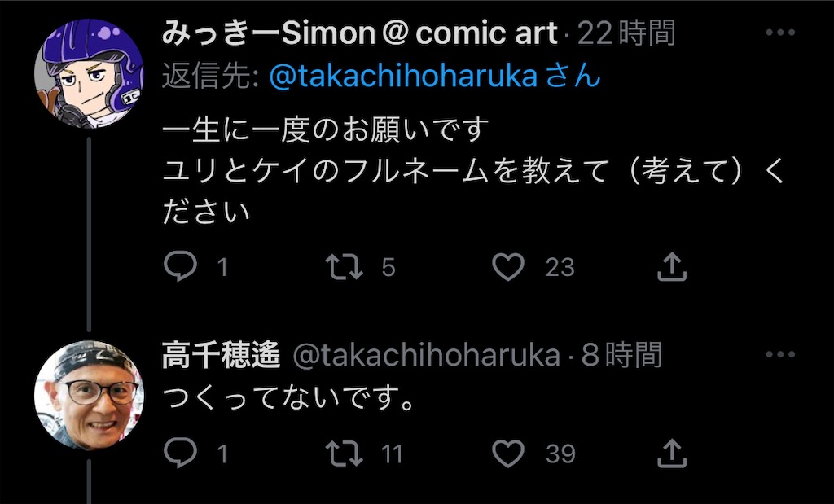Open more options for 高千穂遙's tweet
This screenshot has width=834, height=504.
780,355
